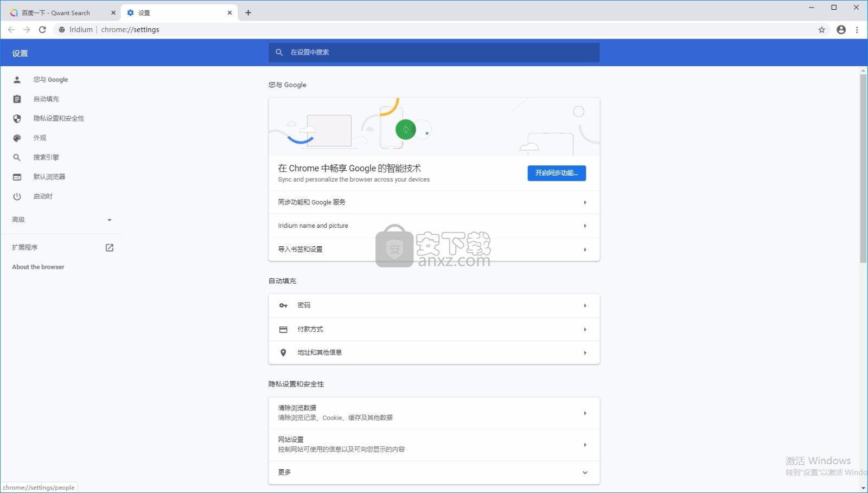
Task: Click the 在设置中搜索 search field
Action: pyautogui.click(x=434, y=53)
